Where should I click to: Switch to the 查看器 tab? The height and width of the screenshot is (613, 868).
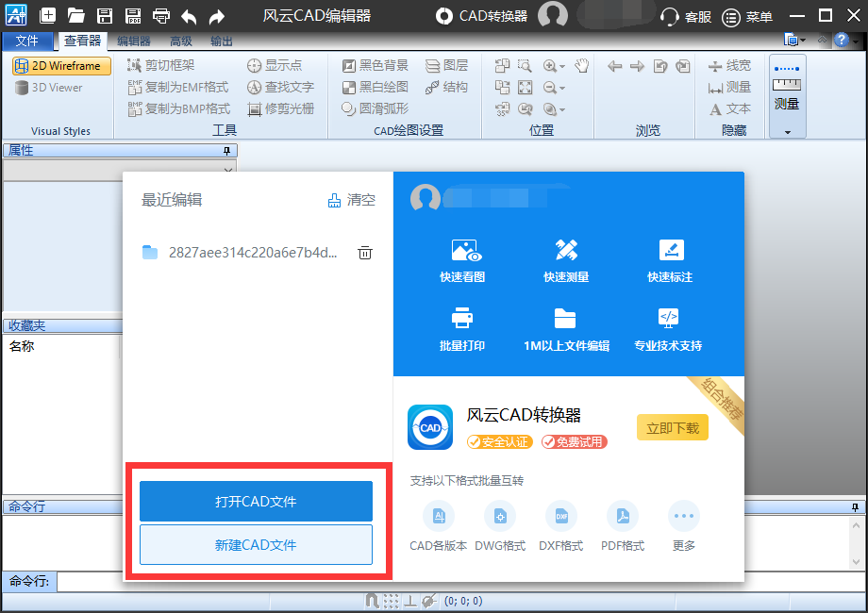(x=82, y=41)
